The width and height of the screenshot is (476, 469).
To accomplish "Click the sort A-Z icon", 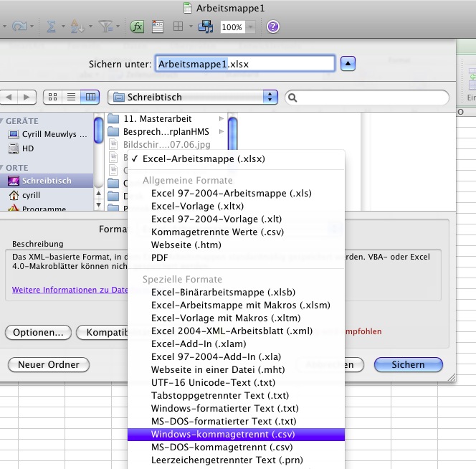I will pos(76,27).
